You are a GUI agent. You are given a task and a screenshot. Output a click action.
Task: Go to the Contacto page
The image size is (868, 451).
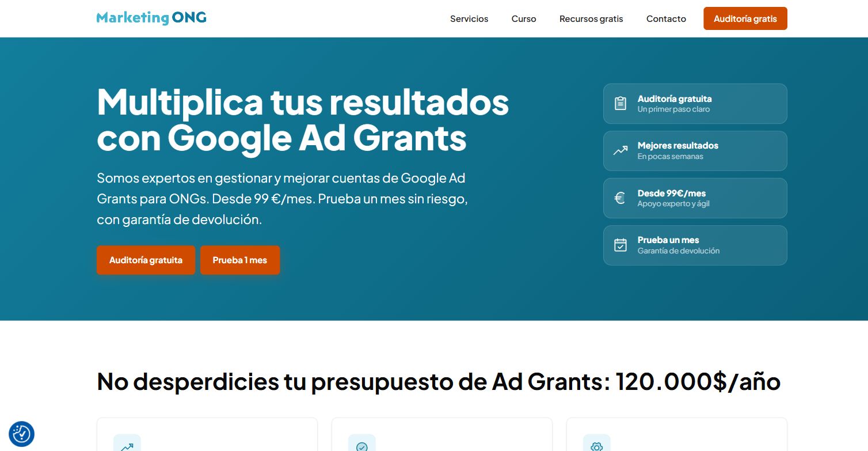click(666, 19)
